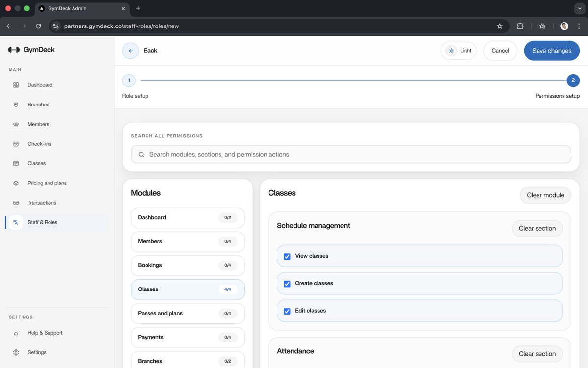Toggle the Light theme switch

tap(459, 51)
